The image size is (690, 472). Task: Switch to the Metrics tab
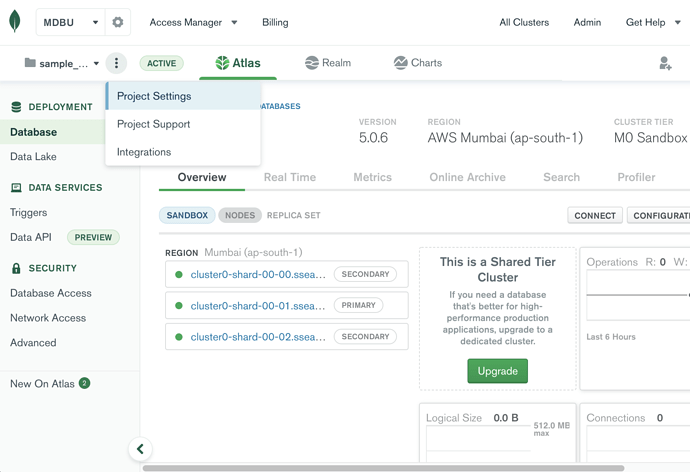coord(372,177)
